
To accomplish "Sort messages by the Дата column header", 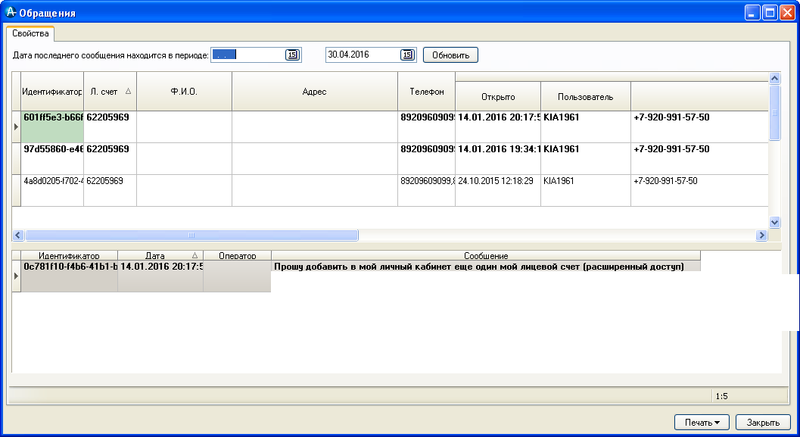I will click(x=160, y=256).
